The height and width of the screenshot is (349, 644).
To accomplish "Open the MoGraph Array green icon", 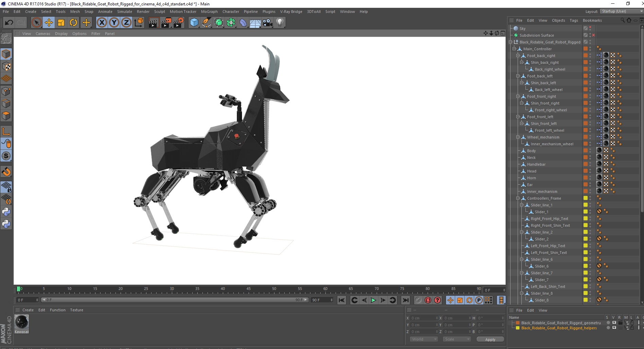I will (231, 23).
